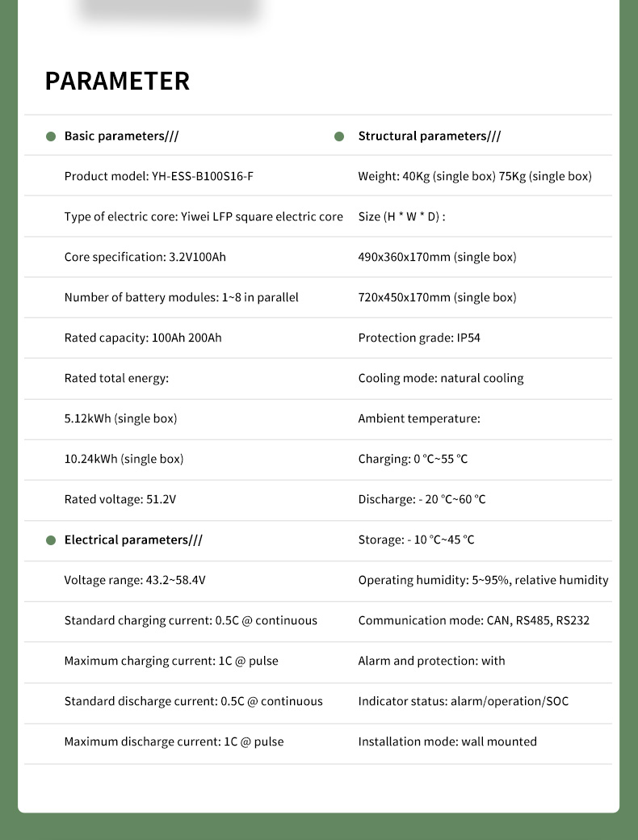
Task: Click the green bullet beside Basic parameters
Action: click(51, 136)
